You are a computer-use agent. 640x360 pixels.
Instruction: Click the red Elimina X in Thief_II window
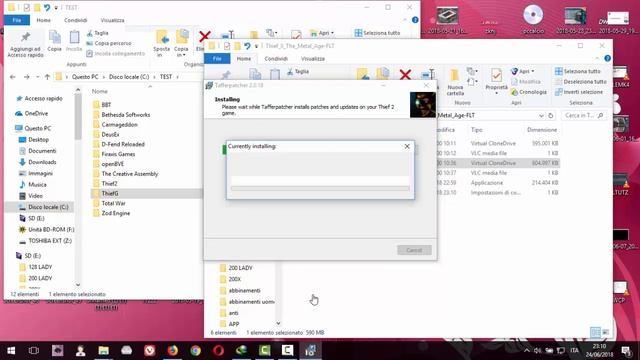point(405,75)
